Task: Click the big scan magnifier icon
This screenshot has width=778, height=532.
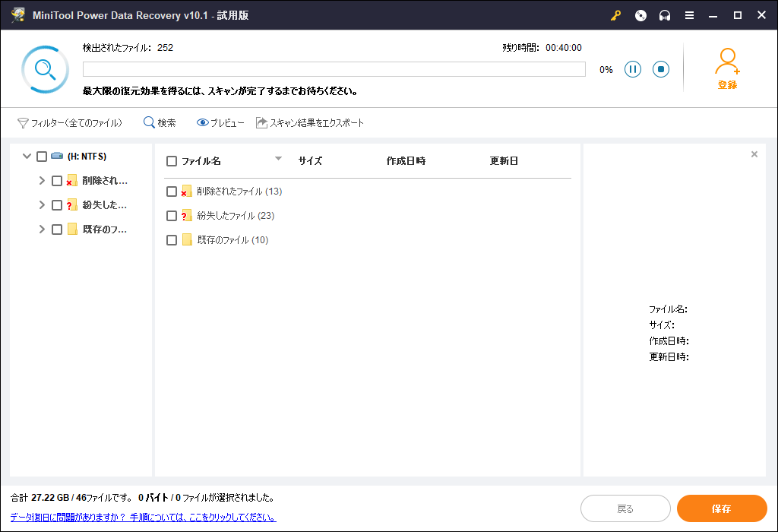Action: [x=45, y=68]
